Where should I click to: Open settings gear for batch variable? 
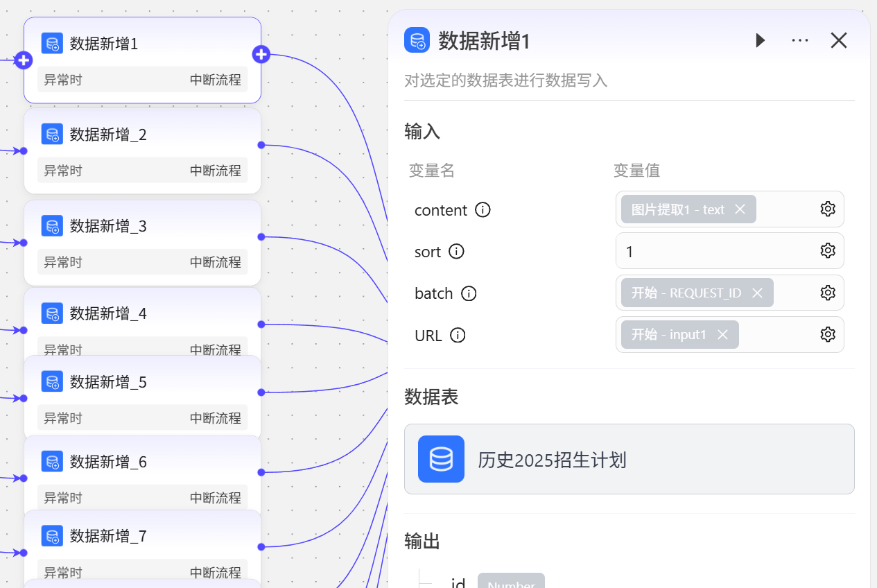click(x=828, y=293)
